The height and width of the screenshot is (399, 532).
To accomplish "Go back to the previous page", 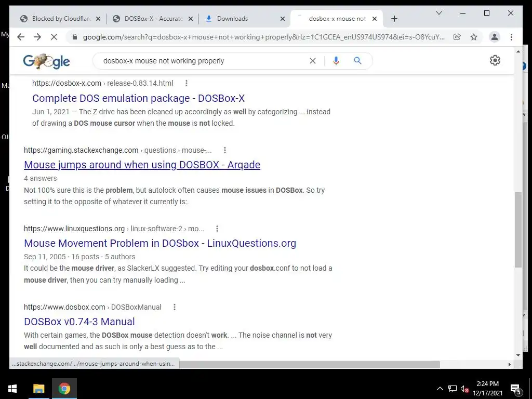I will click(x=21, y=37).
